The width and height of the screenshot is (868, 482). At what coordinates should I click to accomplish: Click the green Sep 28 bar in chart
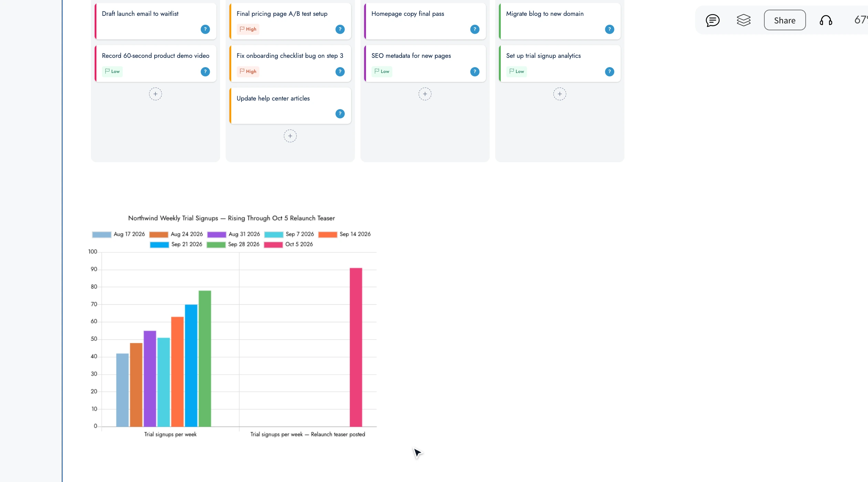pos(205,358)
